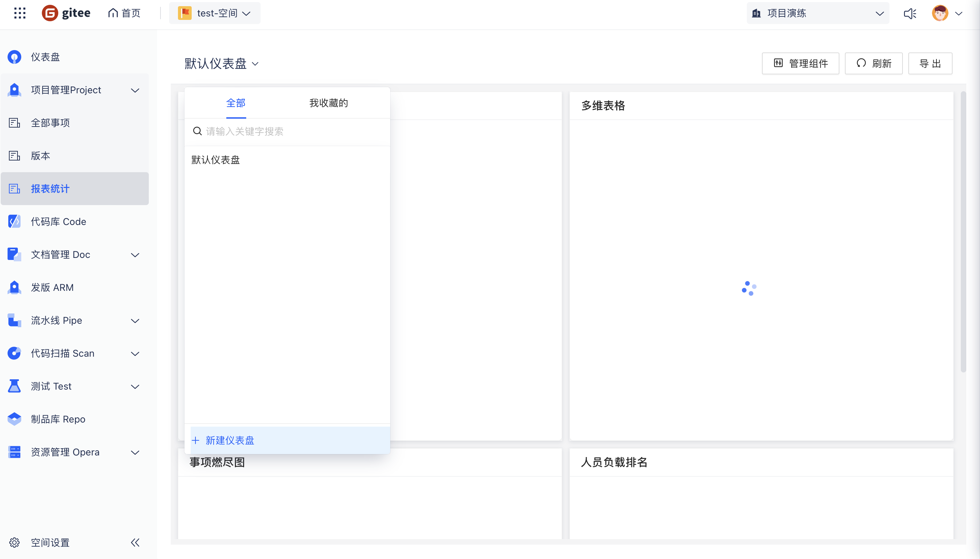Open the apps grid menu icon

point(20,13)
